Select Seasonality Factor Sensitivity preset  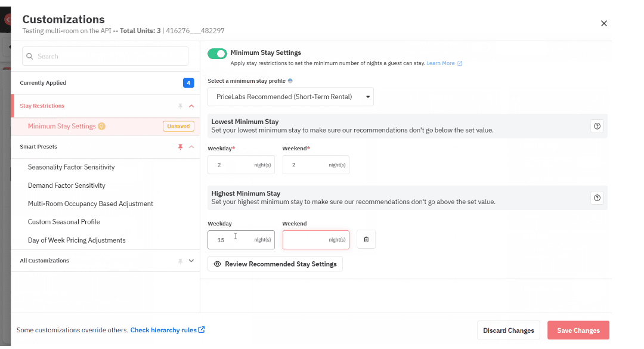coord(71,168)
